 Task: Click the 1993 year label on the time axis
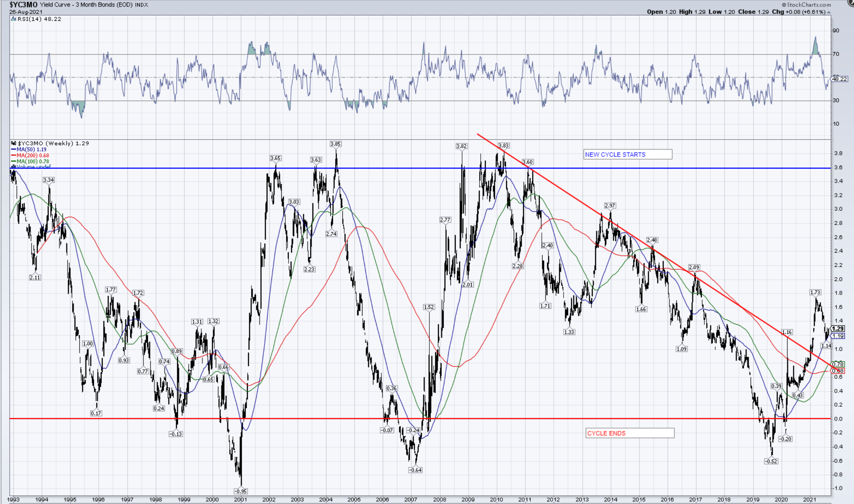[13, 500]
